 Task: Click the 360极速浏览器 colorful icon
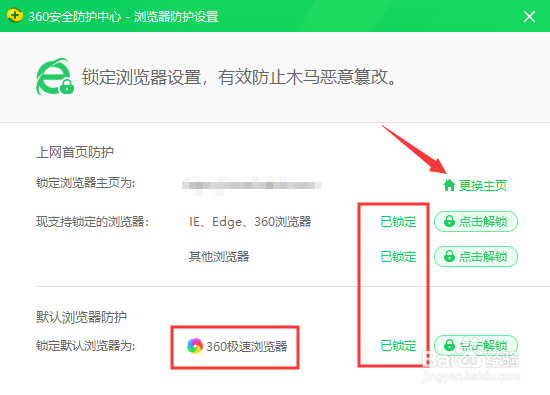click(195, 346)
